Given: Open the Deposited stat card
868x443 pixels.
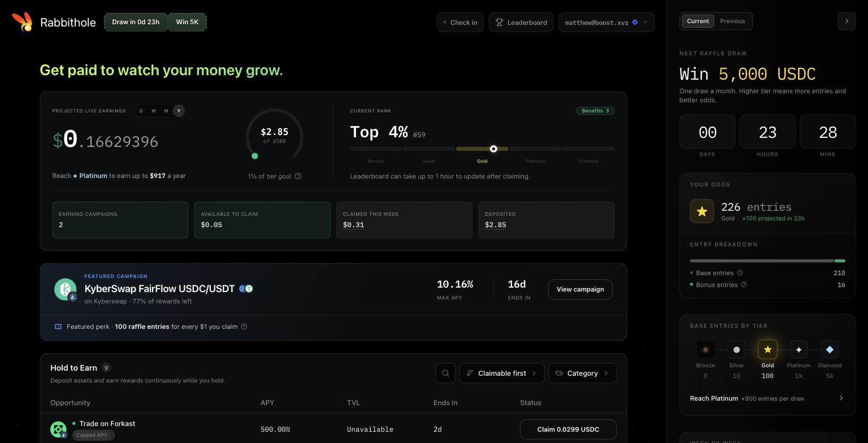Looking at the screenshot, I should [546, 220].
